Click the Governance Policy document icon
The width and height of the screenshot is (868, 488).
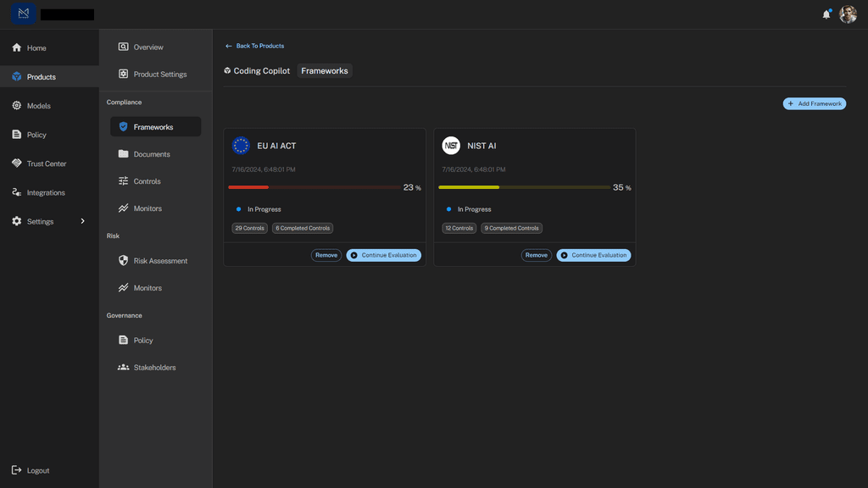(123, 340)
